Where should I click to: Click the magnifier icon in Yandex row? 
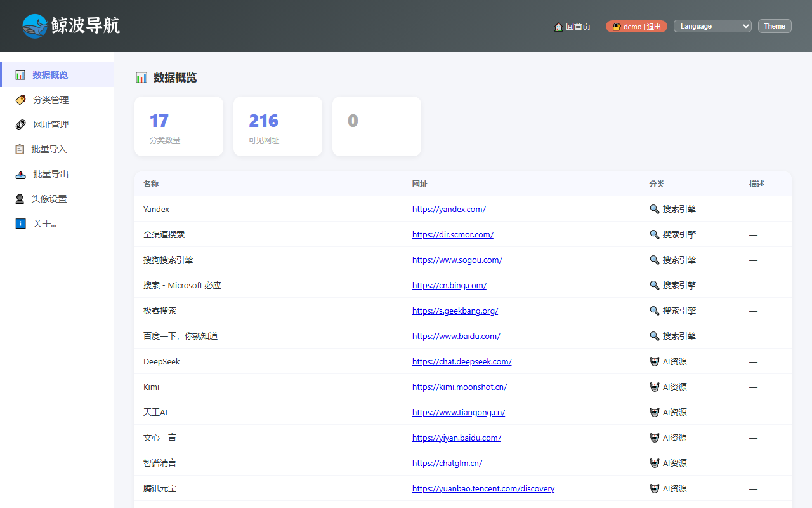point(655,209)
